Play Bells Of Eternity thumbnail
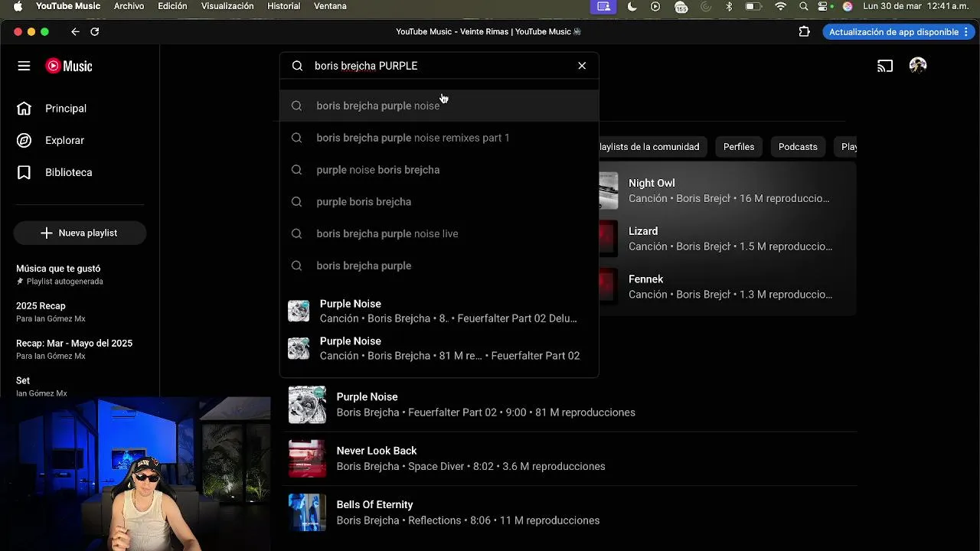The width and height of the screenshot is (980, 551). [x=307, y=513]
